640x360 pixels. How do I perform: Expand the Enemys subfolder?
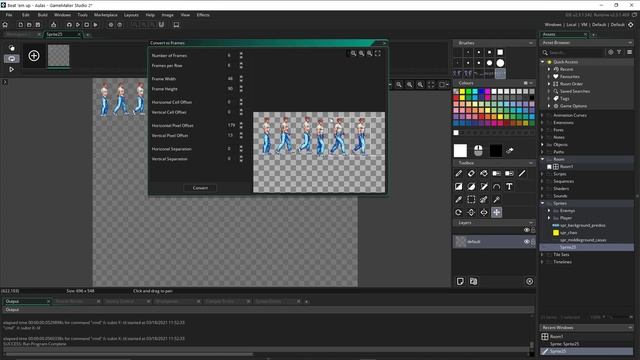pyautogui.click(x=549, y=211)
